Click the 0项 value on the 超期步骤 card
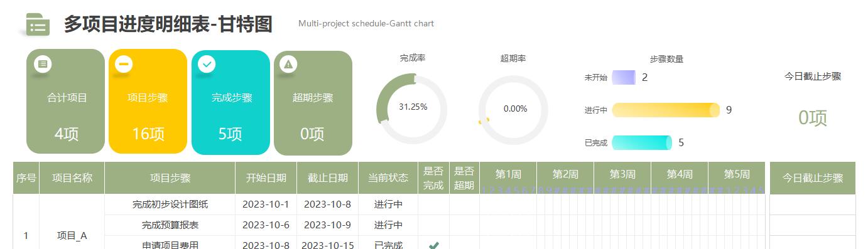Screen dimensions: 868x249 tap(312, 134)
